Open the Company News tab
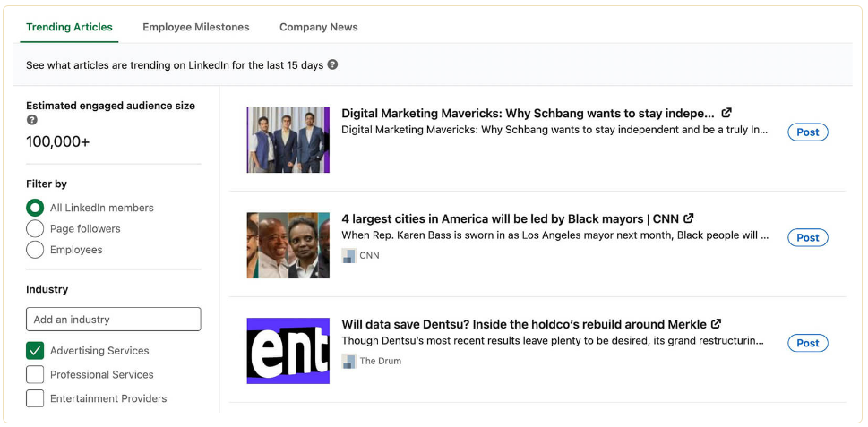Image resolution: width=868 pixels, height=427 pixels. point(318,27)
